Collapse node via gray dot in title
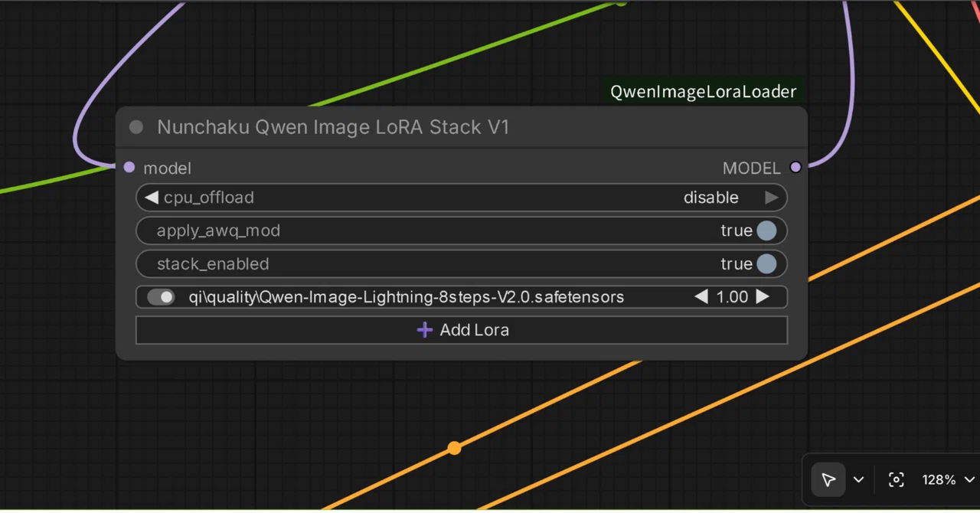This screenshot has width=980, height=513. pyautogui.click(x=136, y=127)
